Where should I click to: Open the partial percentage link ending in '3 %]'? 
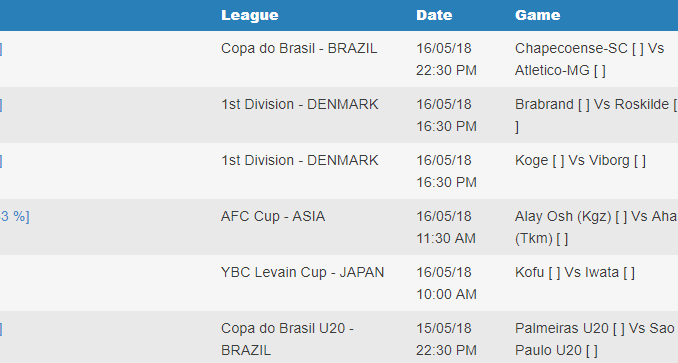[15, 216]
